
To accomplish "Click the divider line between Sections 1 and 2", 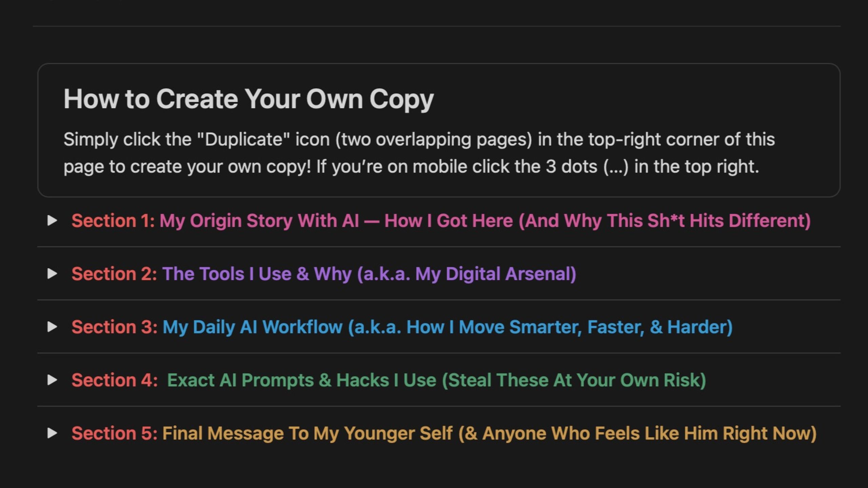I will [x=439, y=247].
